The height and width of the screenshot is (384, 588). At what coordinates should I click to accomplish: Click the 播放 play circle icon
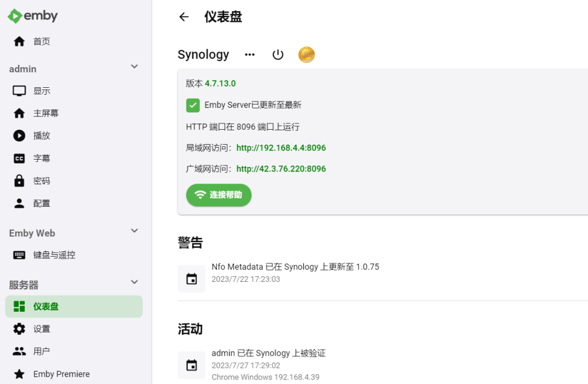click(19, 136)
